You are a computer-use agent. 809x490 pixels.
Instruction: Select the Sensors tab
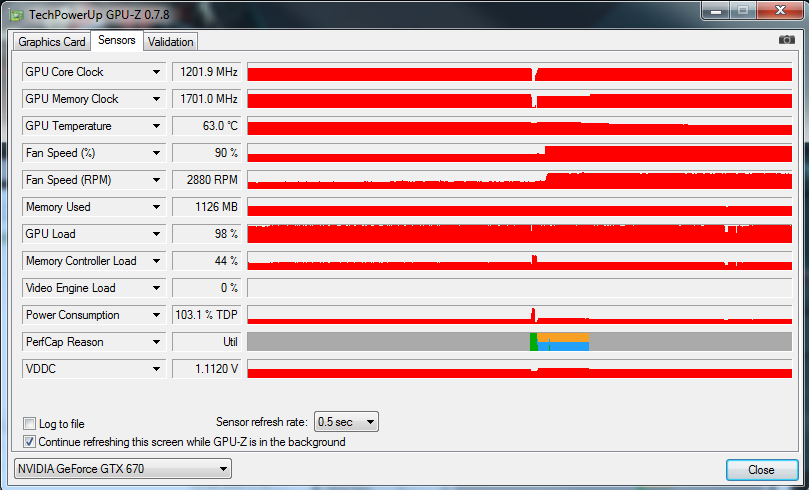[117, 40]
